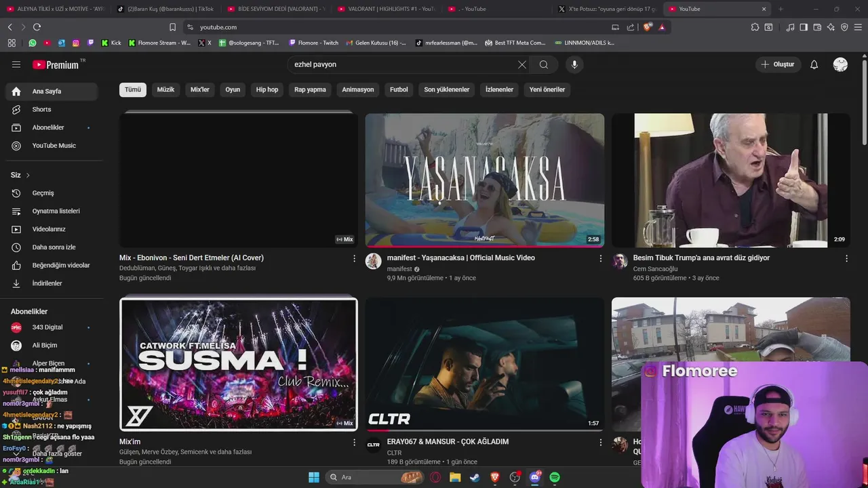Click the Windows taskbar Ara search box
This screenshot has width=868, height=488.
coord(375,477)
